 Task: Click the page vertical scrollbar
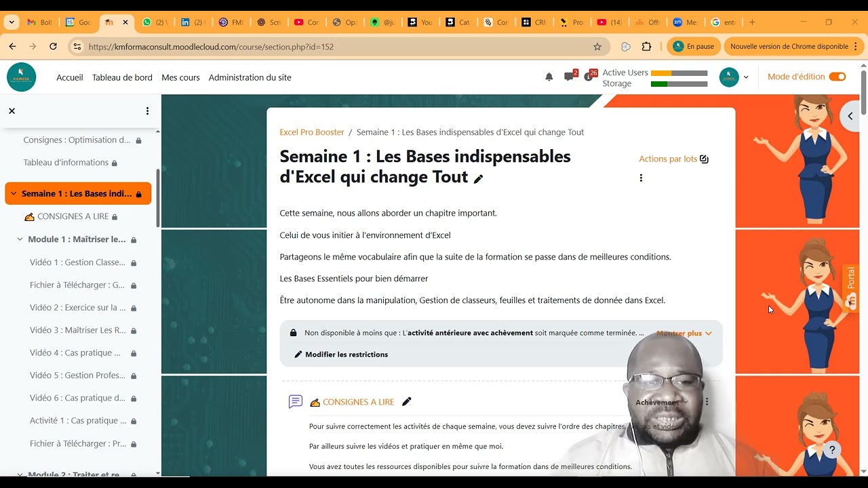tap(863, 91)
